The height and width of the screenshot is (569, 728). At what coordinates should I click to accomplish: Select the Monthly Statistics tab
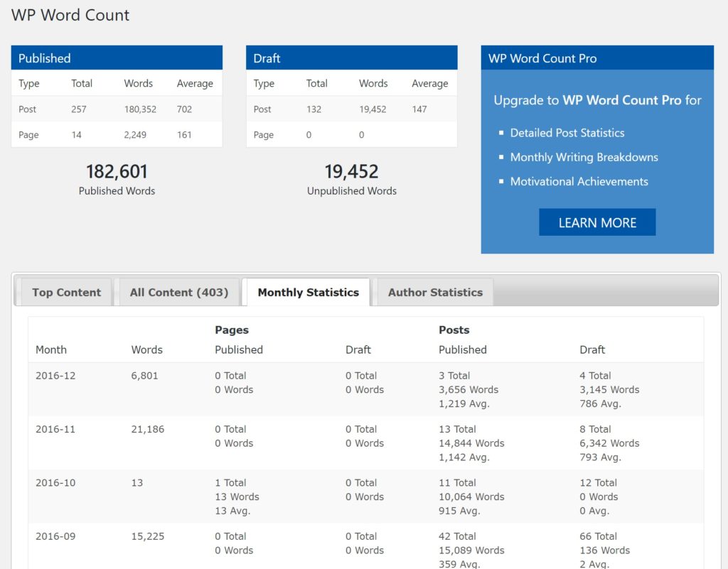308,292
